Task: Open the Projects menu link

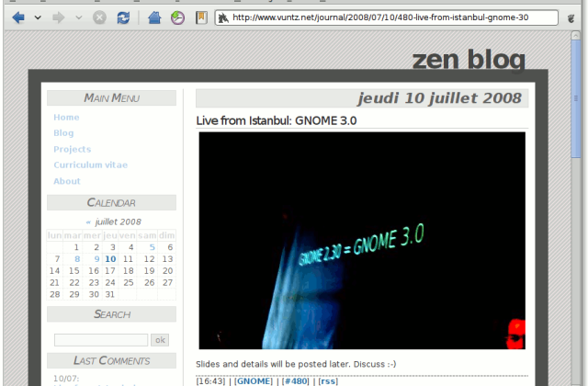Action: 73,149
